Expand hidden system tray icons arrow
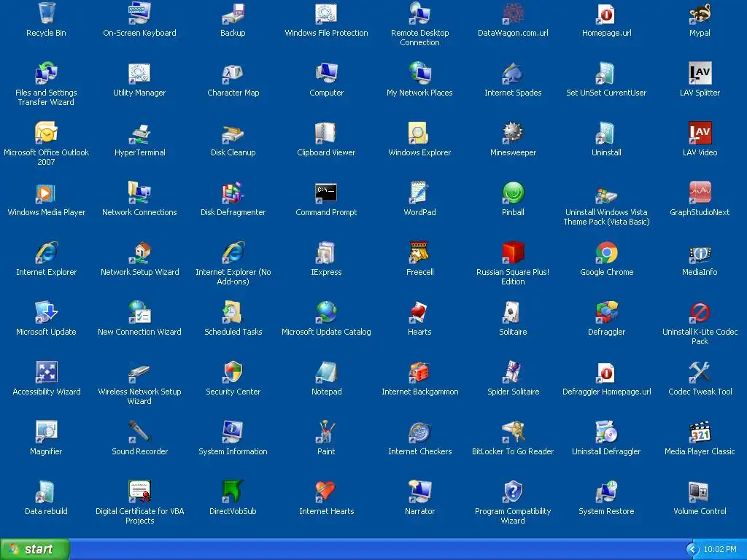747x560 pixels. coord(692,550)
